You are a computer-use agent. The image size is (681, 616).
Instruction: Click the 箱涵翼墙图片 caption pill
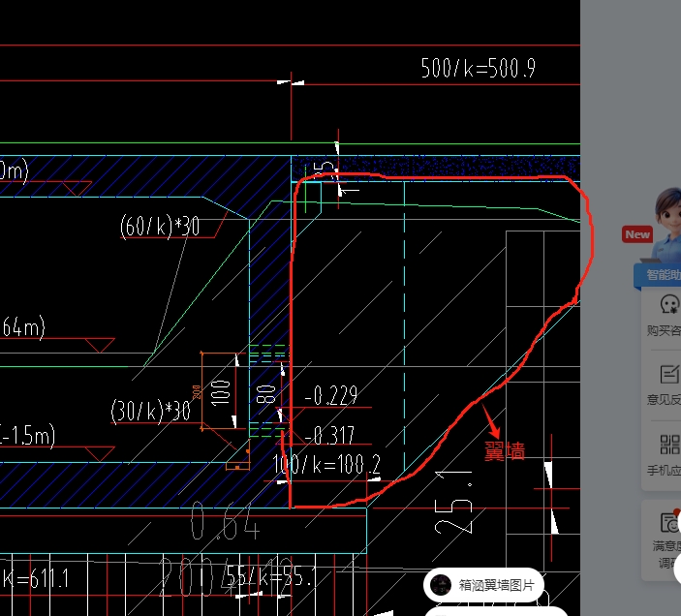[483, 585]
